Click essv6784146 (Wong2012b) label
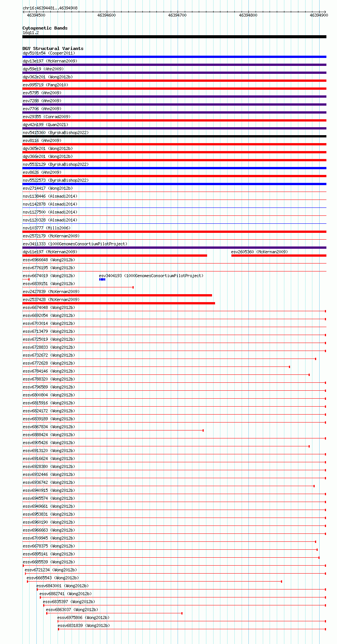Screen dimensions: 337x644 pos(49,371)
